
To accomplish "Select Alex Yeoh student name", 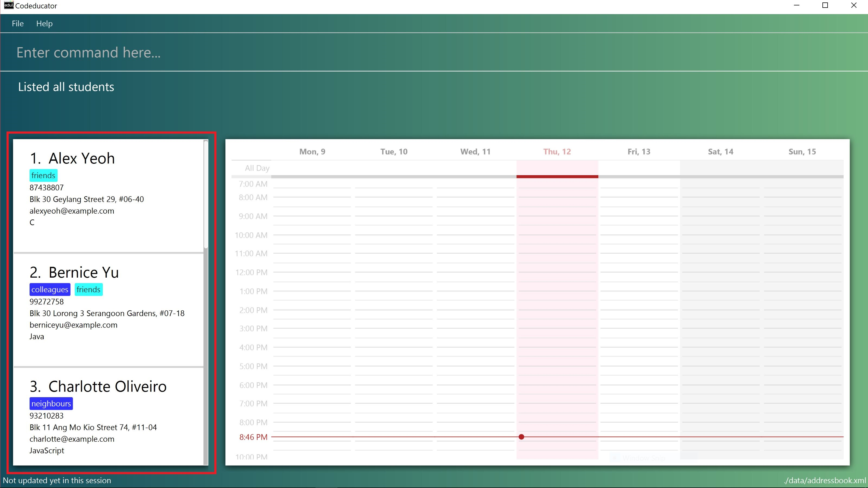I will tap(82, 158).
